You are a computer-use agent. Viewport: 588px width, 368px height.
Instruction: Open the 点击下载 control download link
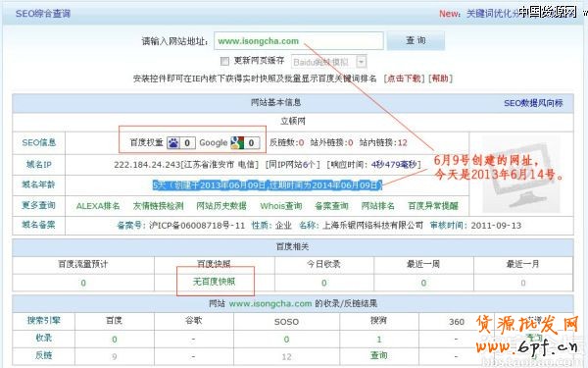[404, 79]
